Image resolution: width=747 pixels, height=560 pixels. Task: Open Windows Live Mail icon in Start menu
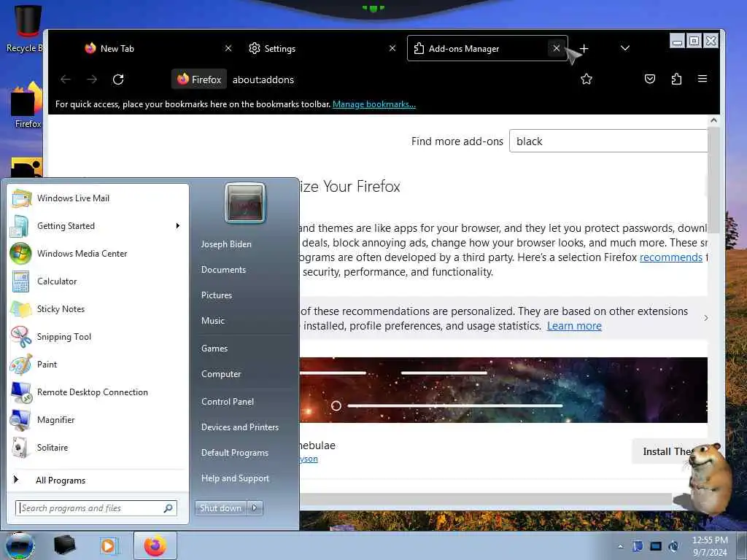[x=21, y=198]
